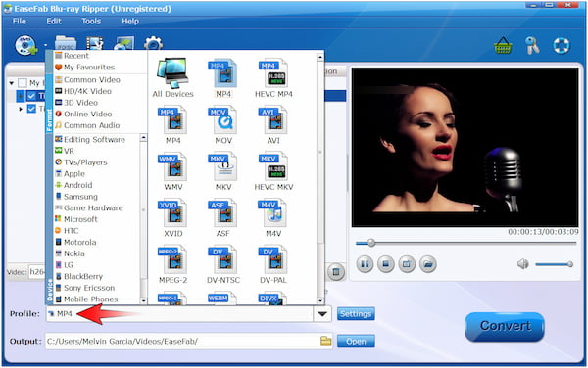This screenshot has height=368, width=588.
Task: Take a snapshot with the camera button
Action: click(x=407, y=264)
